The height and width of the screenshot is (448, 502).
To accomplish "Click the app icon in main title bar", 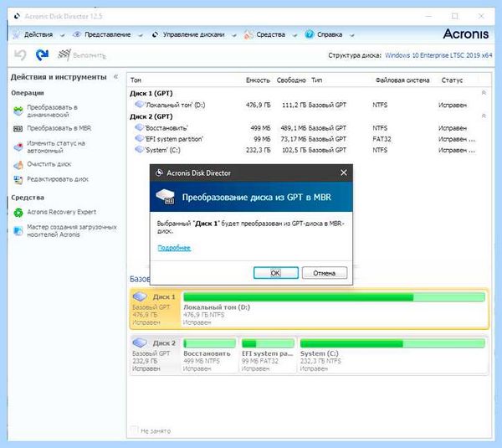I will click(18, 16).
